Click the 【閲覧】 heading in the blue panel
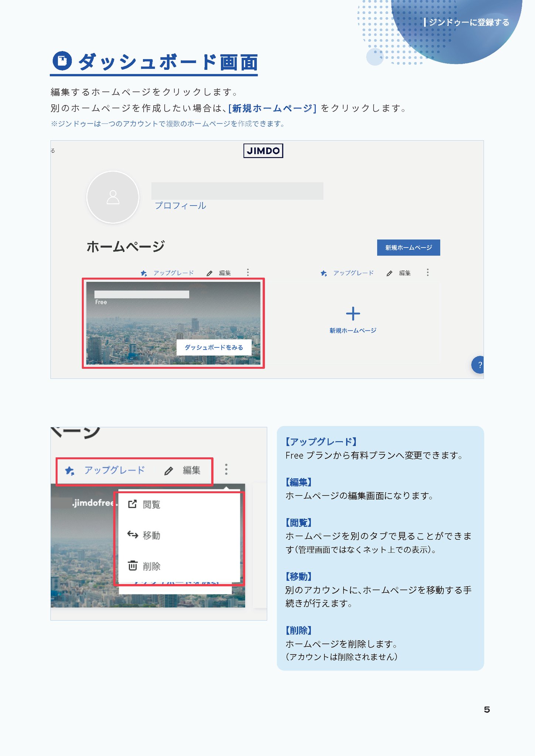 coord(299,523)
